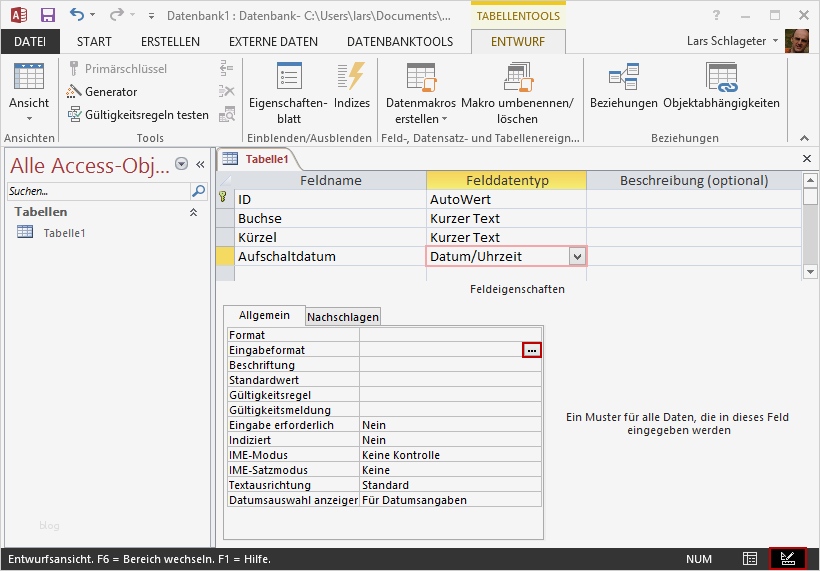This screenshot has height=571, width=820.
Task: Open the Eingabeformat builder button
Action: (x=532, y=350)
